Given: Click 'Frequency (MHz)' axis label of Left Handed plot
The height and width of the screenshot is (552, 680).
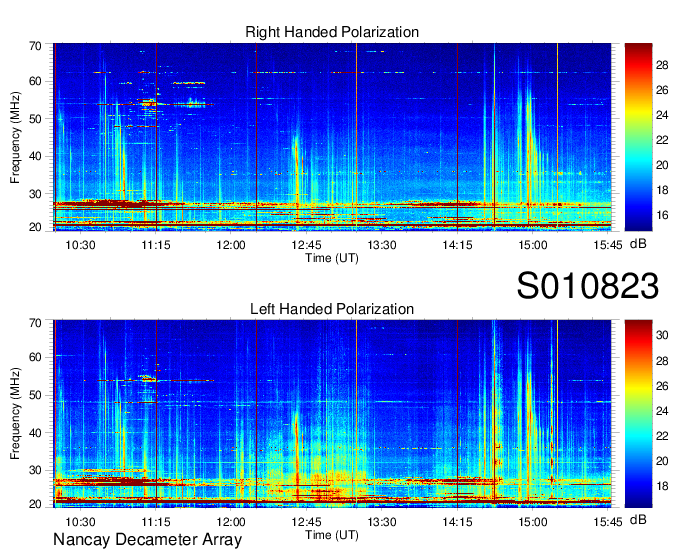Looking at the screenshot, I should click(x=15, y=414).
